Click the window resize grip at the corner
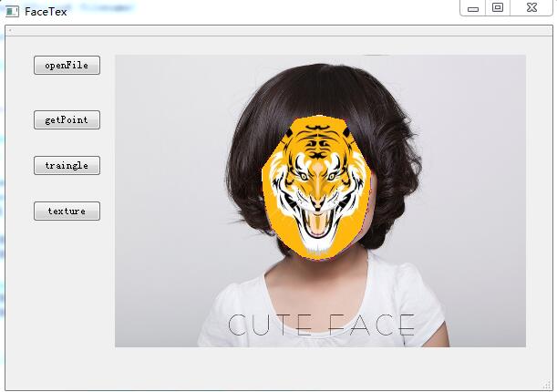Viewport: 557px width, 392px height. (546, 385)
